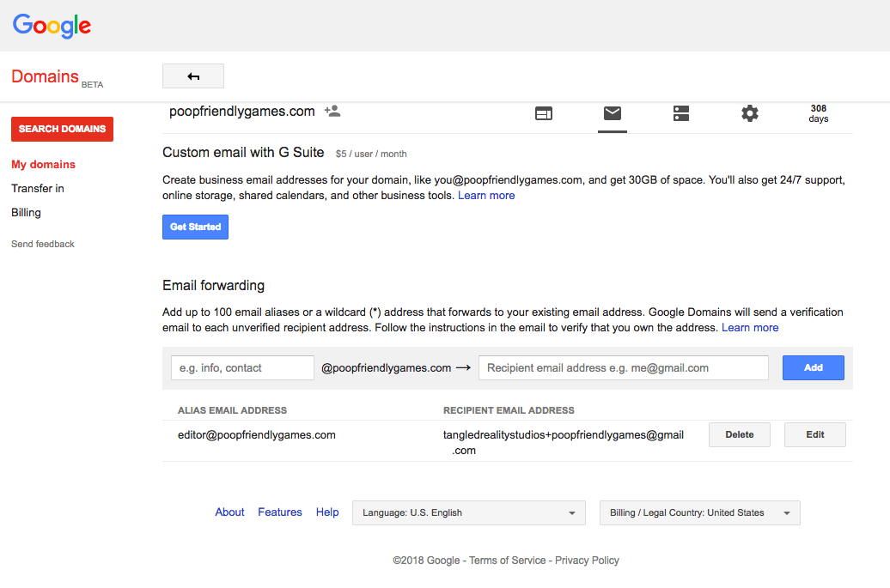Open Billing in the sidebar
The width and height of the screenshot is (890, 588).
tap(26, 213)
